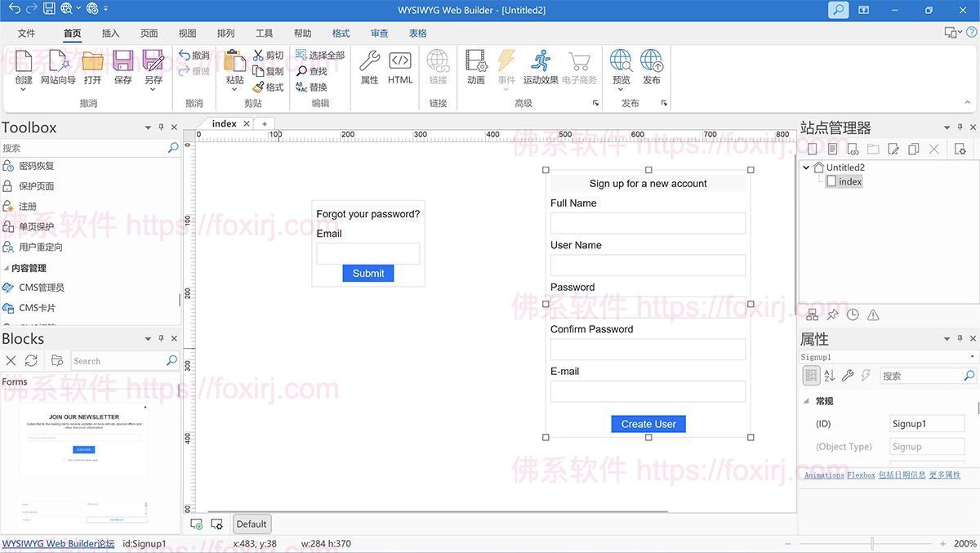Pin the 站点管理器 panel
980x553 pixels.
(959, 127)
